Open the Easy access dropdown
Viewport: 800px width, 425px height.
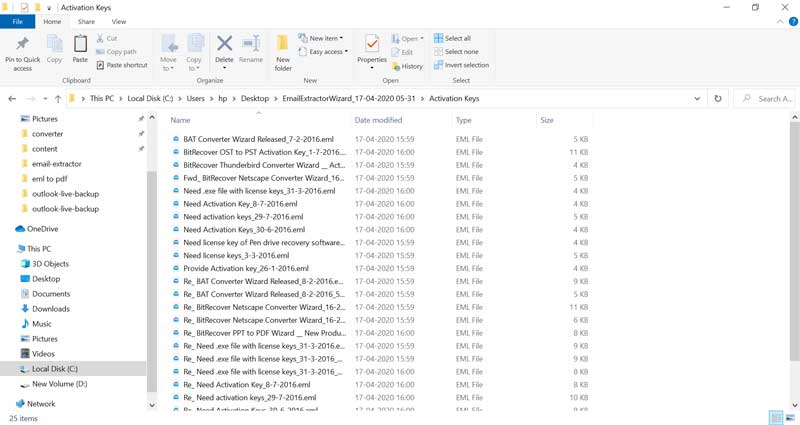pos(323,52)
